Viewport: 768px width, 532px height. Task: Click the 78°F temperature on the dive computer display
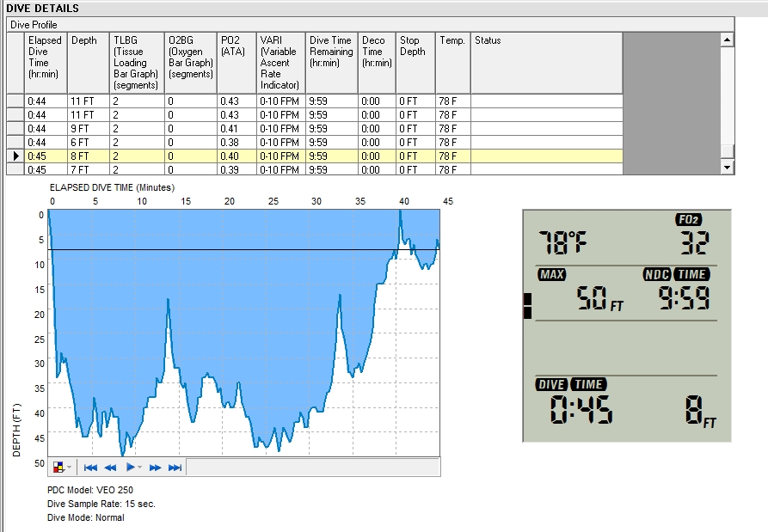pos(563,242)
